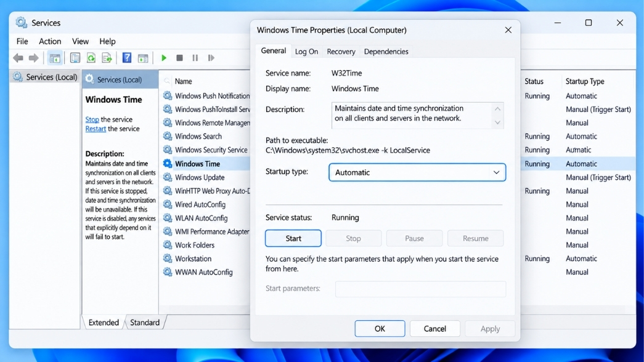The height and width of the screenshot is (362, 644).
Task: Click the Description box scroll down arrow
Action: (x=497, y=123)
